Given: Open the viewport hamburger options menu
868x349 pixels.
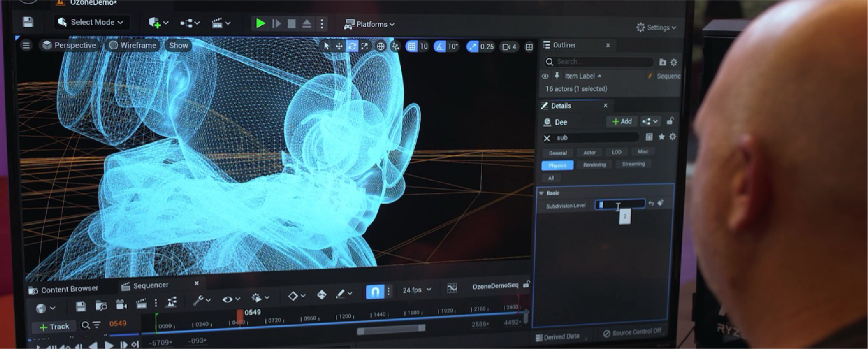Looking at the screenshot, I should [x=26, y=45].
